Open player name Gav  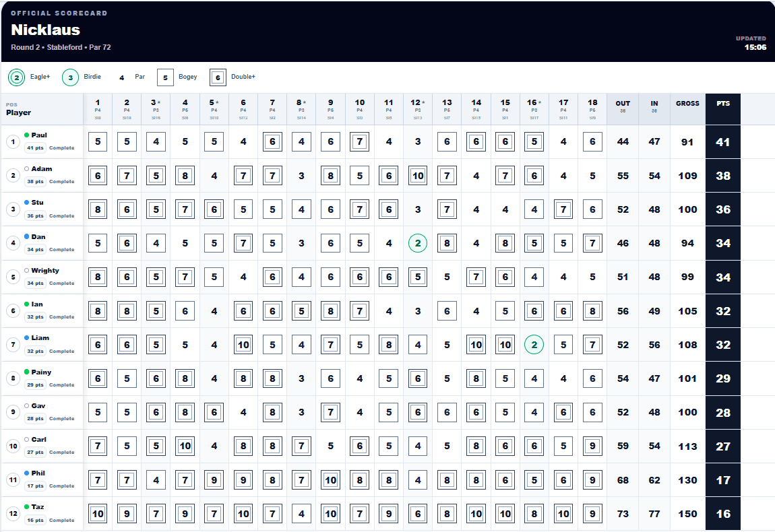pos(38,405)
